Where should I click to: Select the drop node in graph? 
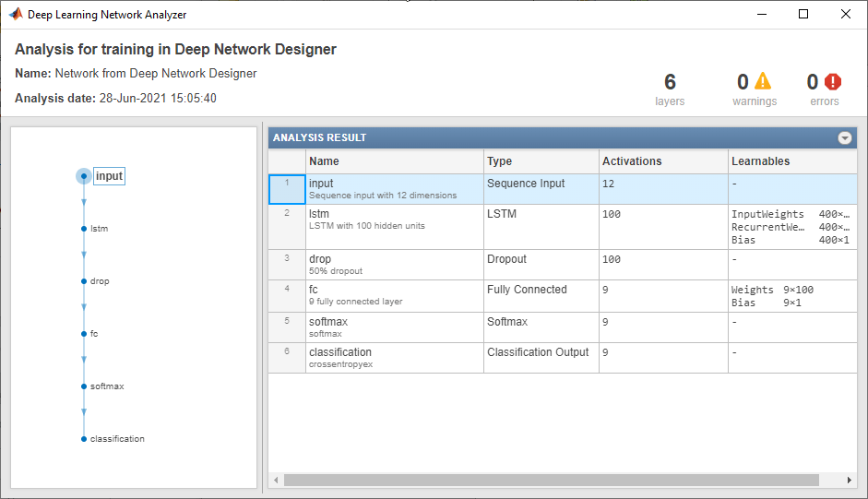pyautogui.click(x=84, y=280)
